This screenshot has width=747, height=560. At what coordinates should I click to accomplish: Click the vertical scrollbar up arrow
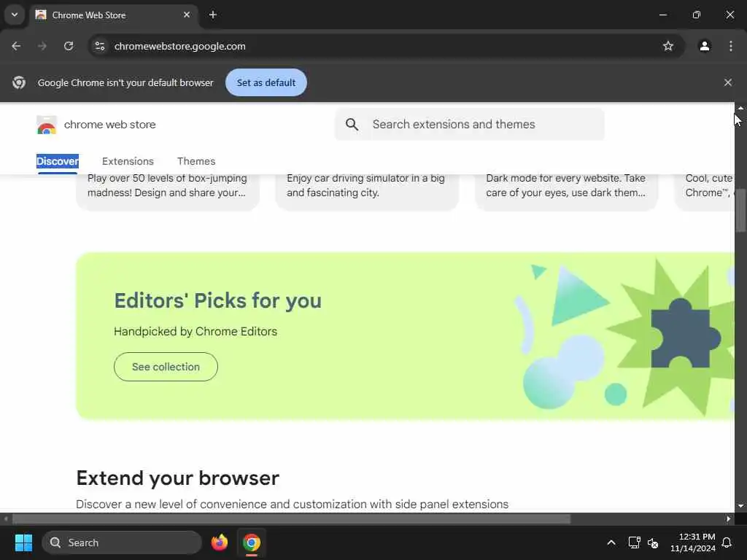tap(741, 108)
